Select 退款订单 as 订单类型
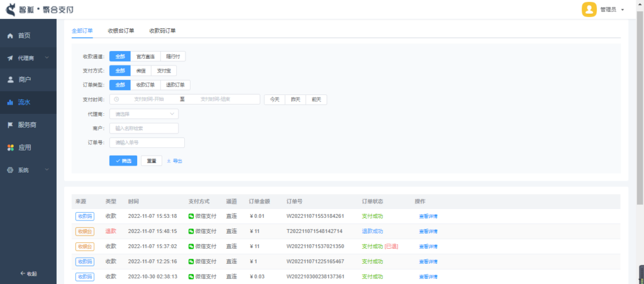Image resolution: width=644 pixels, height=284 pixels. (175, 85)
